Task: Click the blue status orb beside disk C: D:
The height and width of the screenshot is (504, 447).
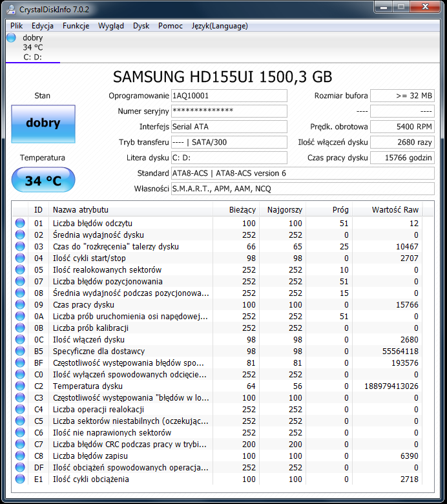Action: (x=11, y=38)
